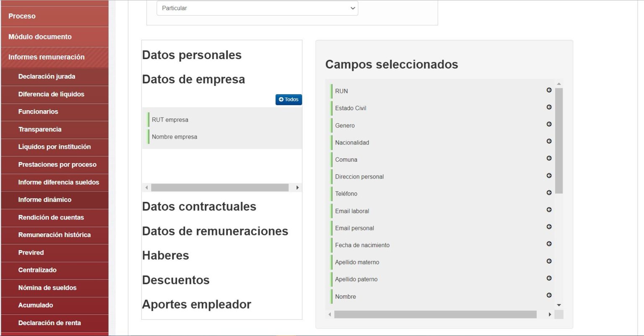This screenshot has height=336, width=644.
Task: Remove Email personal via arrow icon
Action: (x=549, y=227)
